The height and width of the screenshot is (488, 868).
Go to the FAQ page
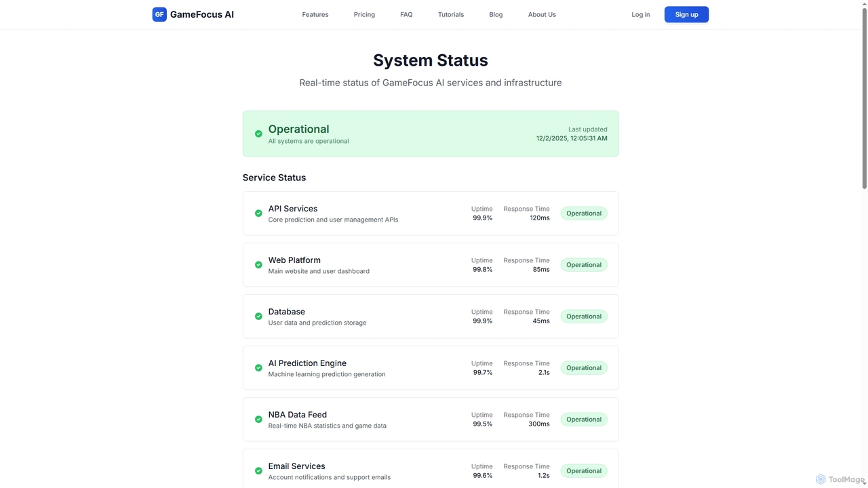406,14
